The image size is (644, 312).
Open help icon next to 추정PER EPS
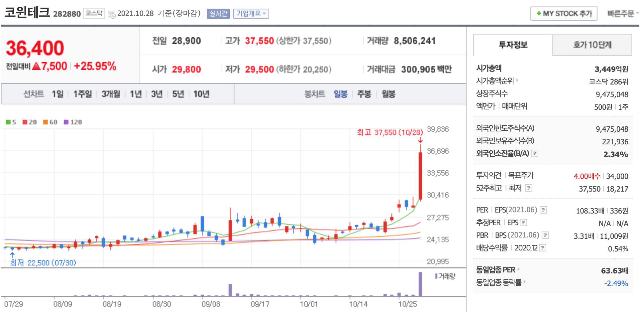[523, 223]
